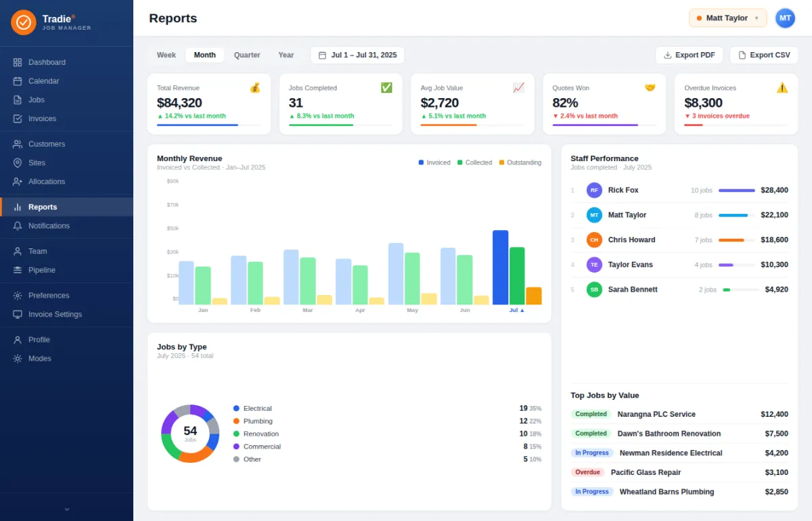Toggle the Outstanding legend item

click(x=520, y=162)
